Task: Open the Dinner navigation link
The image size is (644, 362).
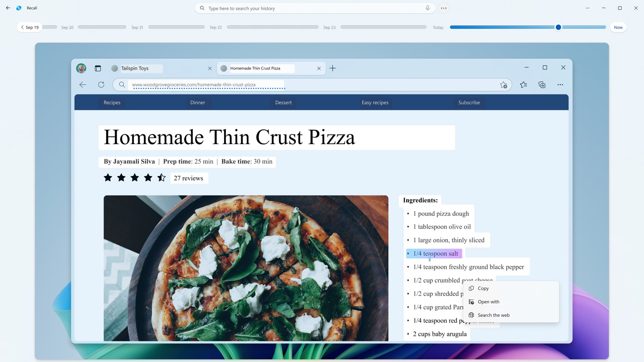Action: pyautogui.click(x=198, y=102)
